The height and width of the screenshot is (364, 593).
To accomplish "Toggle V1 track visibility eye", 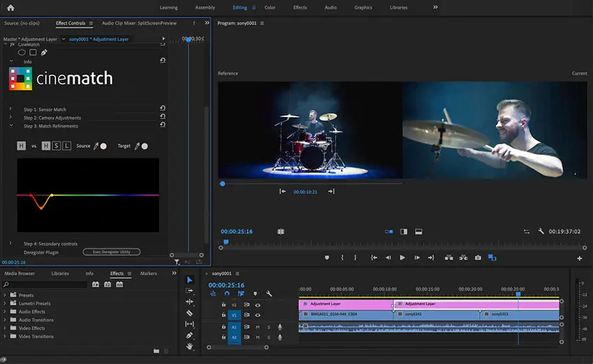I will [257, 315].
